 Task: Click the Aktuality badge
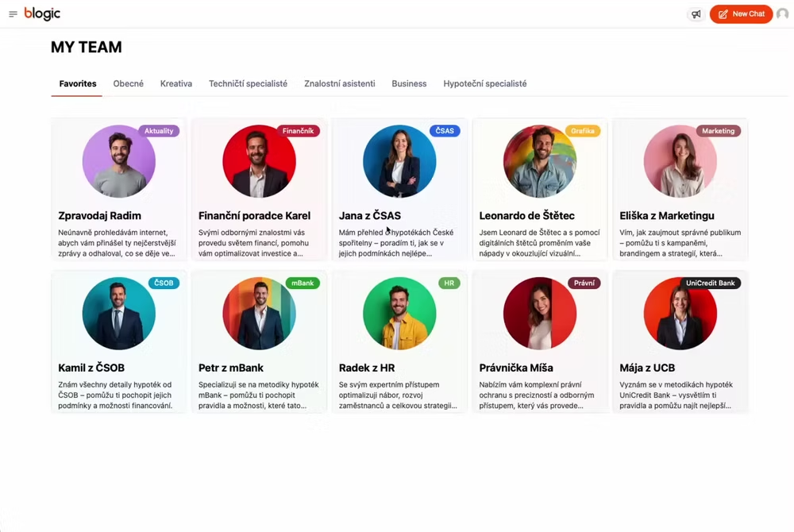click(x=159, y=131)
